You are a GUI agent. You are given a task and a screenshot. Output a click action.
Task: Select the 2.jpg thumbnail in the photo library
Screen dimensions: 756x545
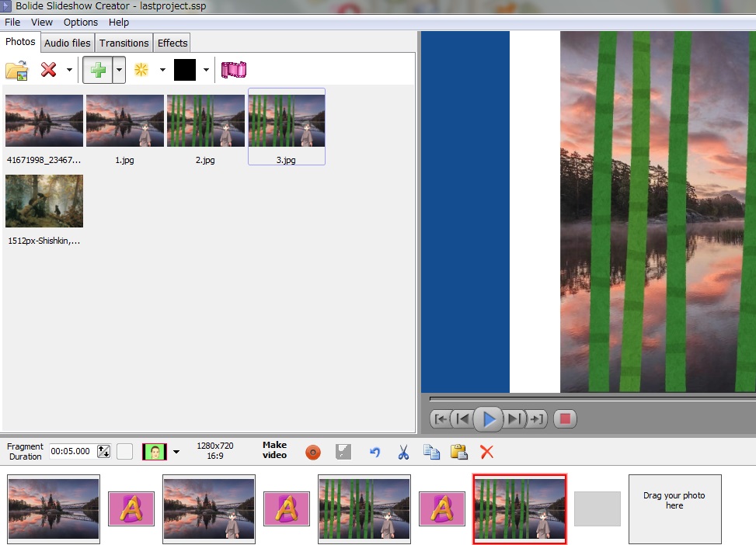[x=205, y=127]
